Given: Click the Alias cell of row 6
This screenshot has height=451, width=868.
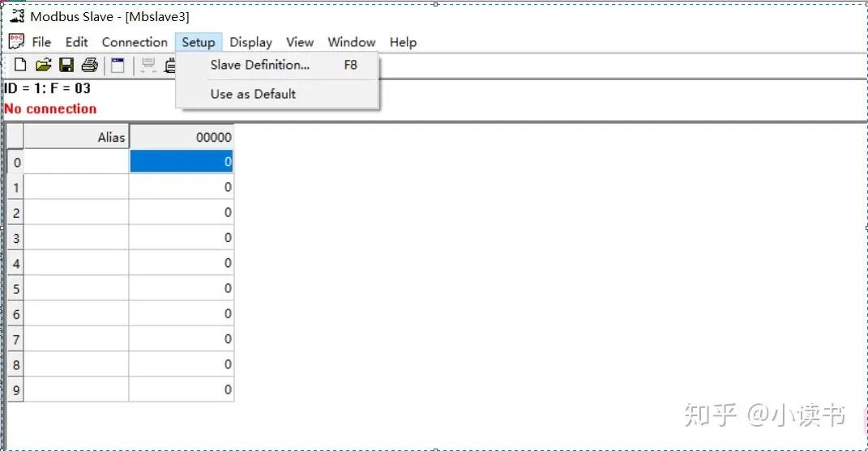Looking at the screenshot, I should (76, 314).
